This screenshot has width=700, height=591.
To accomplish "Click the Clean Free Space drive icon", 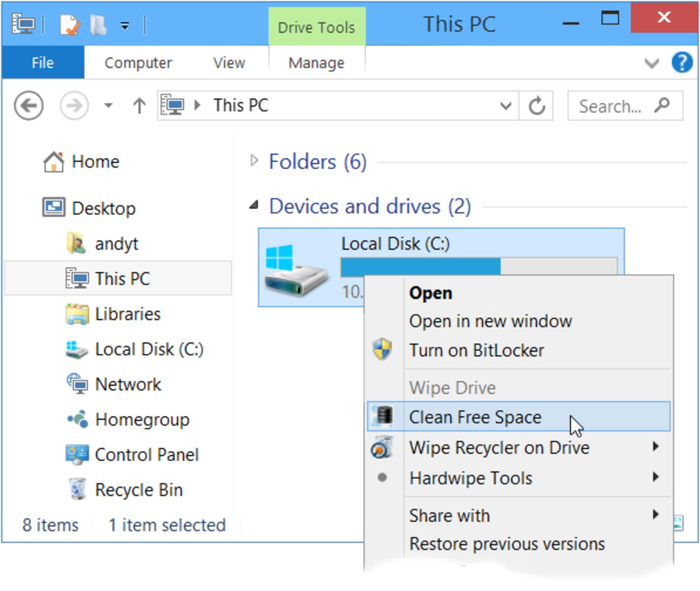I will coord(383,415).
